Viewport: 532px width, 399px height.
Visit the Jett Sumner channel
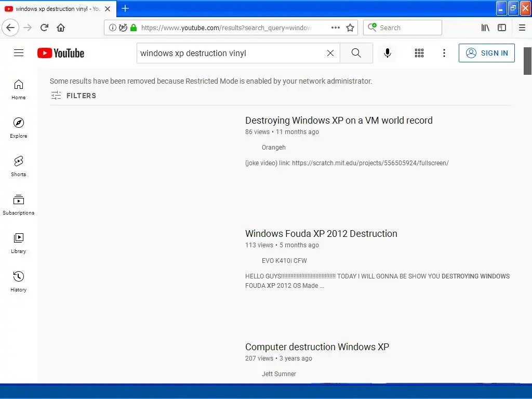click(x=278, y=374)
